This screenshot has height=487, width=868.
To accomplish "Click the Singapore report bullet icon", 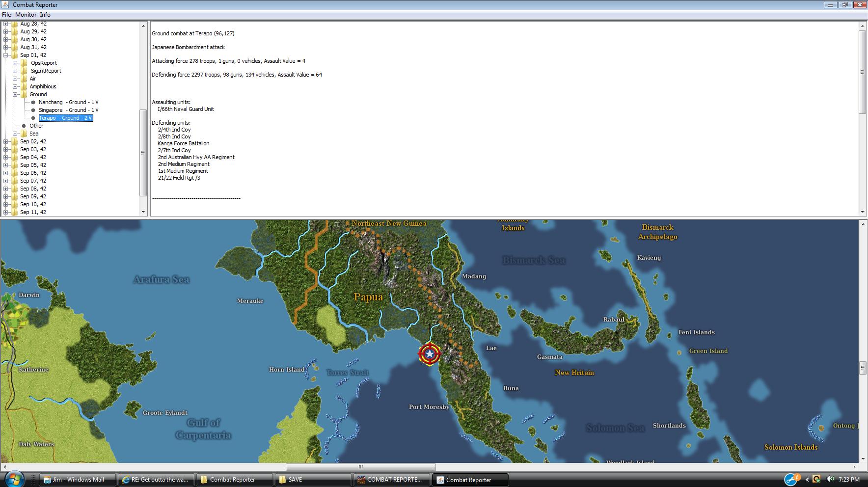I will click(33, 110).
